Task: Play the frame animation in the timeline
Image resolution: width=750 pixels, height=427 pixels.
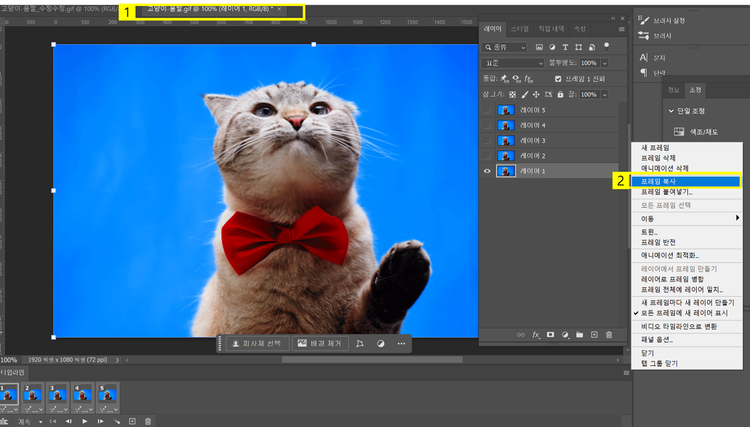Action: click(x=86, y=421)
